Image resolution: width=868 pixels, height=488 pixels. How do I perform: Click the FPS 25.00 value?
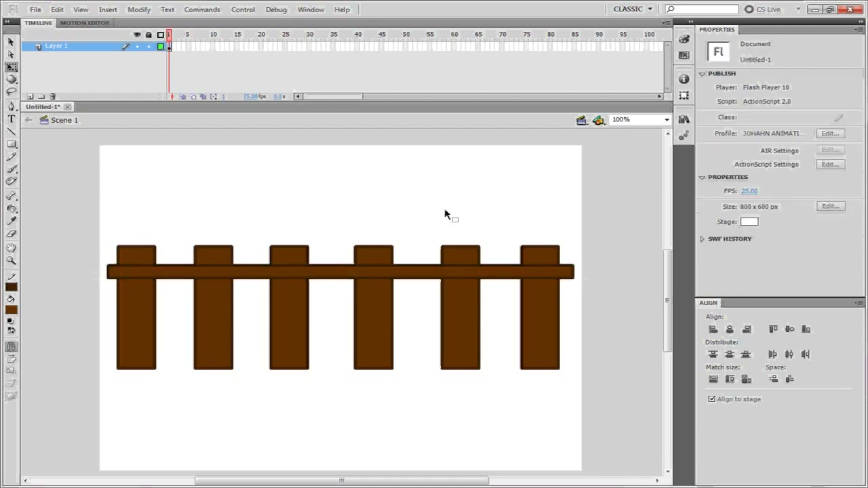pyautogui.click(x=749, y=191)
